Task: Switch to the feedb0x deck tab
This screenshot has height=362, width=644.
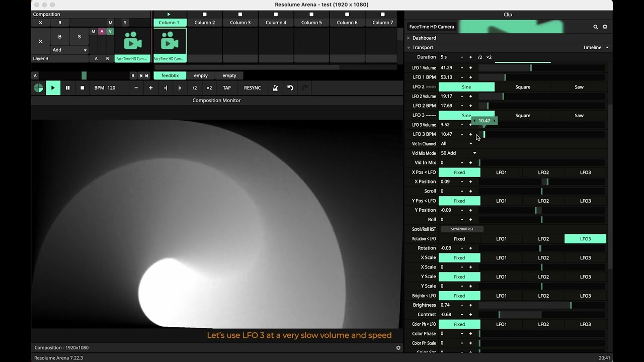Action: coord(170,75)
